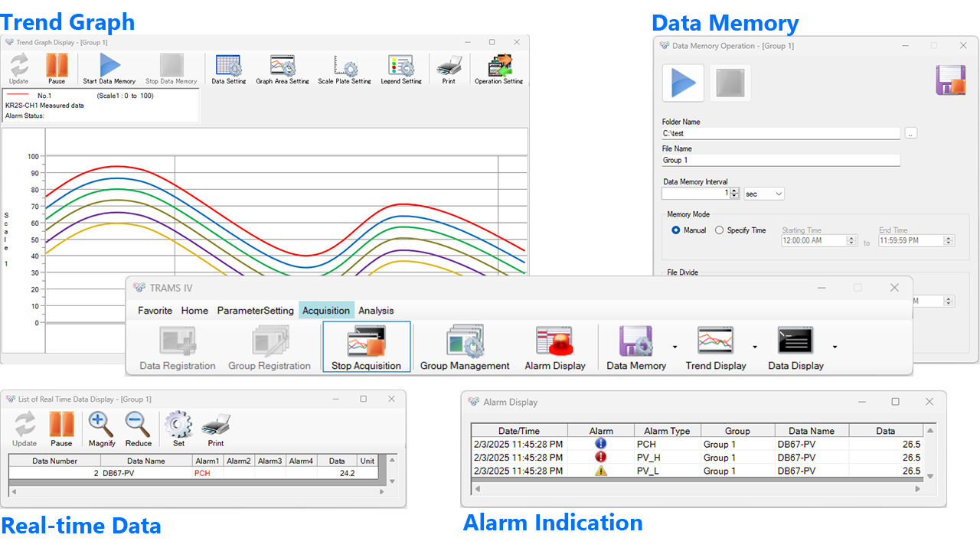Browse folder with the '..' button
Viewport: 980px width, 551px height.
coord(910,133)
